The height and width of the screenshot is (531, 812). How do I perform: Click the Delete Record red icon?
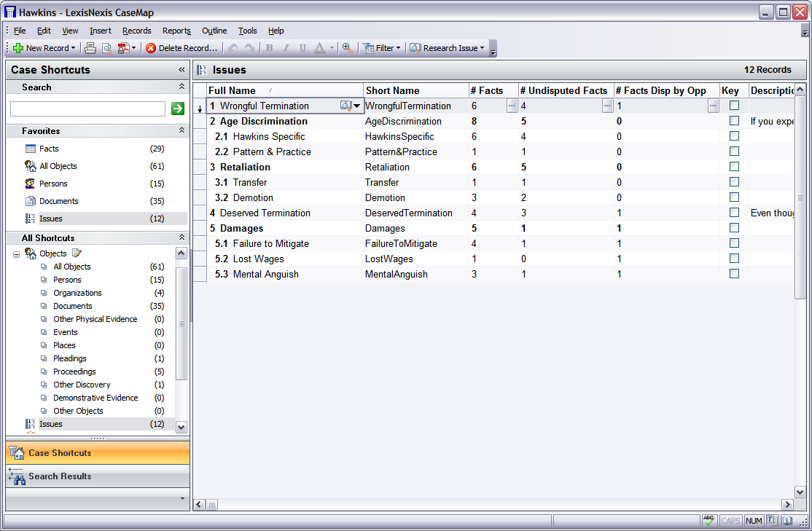pyautogui.click(x=151, y=48)
